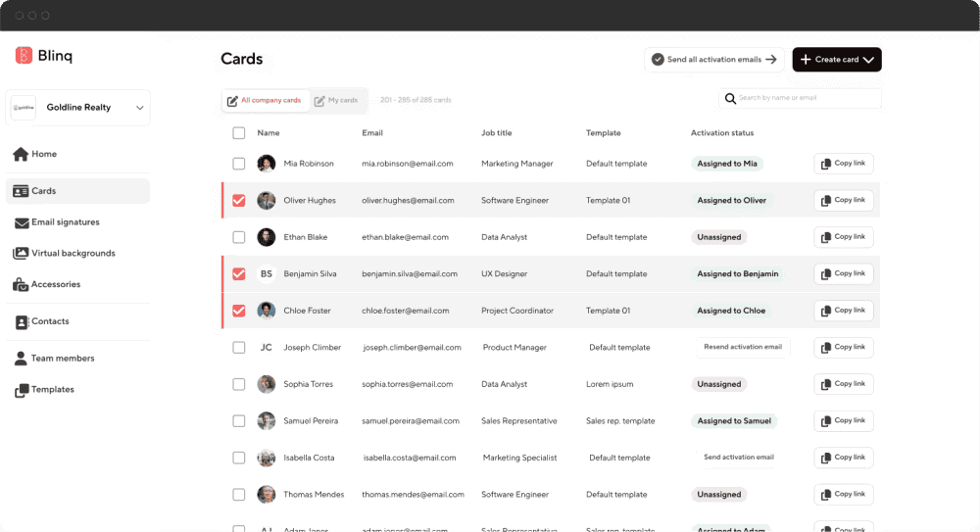Click the Team members person icon
The height and width of the screenshot is (532, 980).
(x=21, y=359)
